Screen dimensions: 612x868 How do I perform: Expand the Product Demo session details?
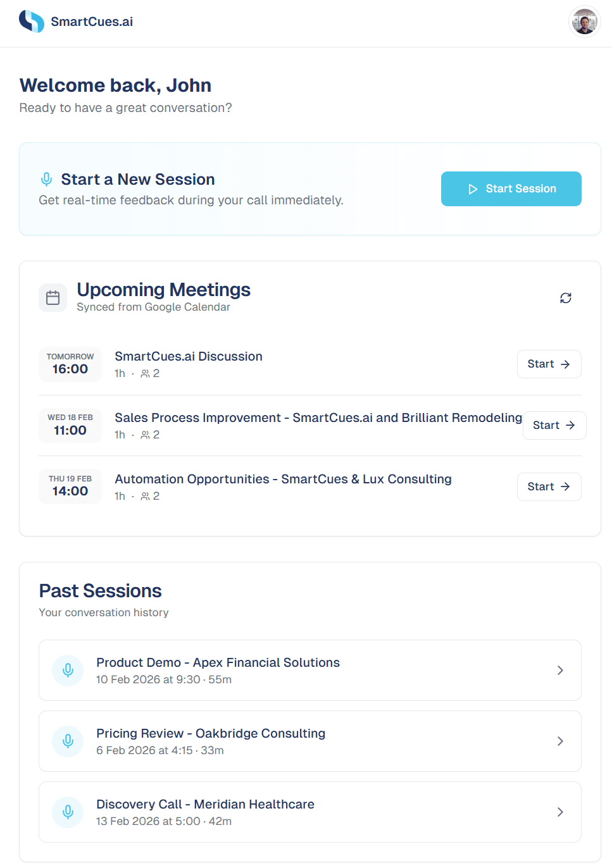(x=560, y=670)
